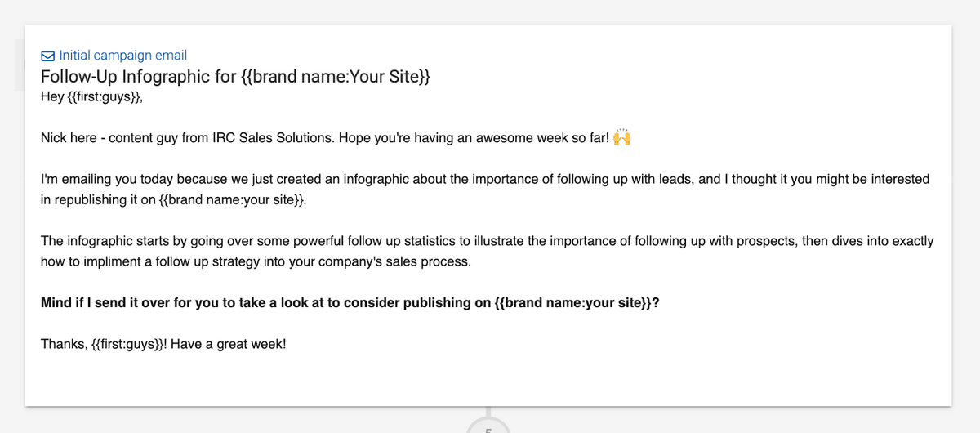Click the raised hands emoji
Viewport: 980px width, 433px height.
tap(622, 137)
